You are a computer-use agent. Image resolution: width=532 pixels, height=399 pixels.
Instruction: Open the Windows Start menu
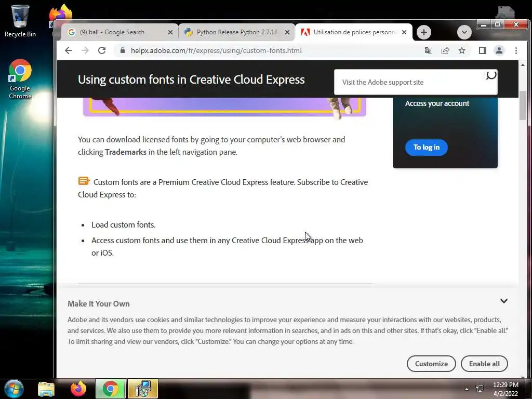coord(14,389)
